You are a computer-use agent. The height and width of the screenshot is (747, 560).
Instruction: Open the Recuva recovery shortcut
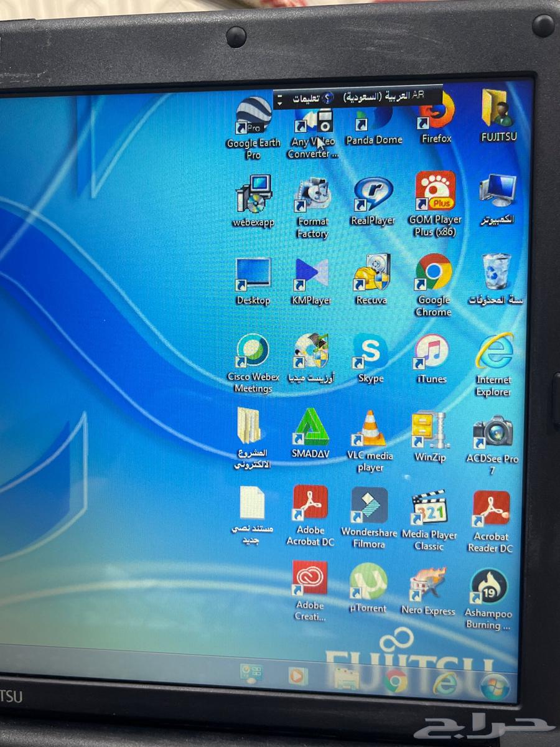(x=371, y=279)
